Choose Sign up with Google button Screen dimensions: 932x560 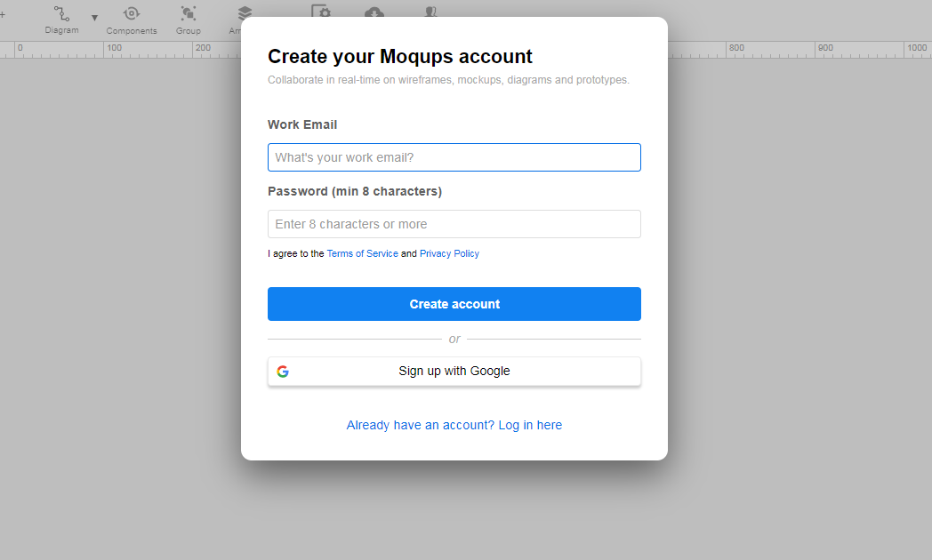(x=454, y=372)
